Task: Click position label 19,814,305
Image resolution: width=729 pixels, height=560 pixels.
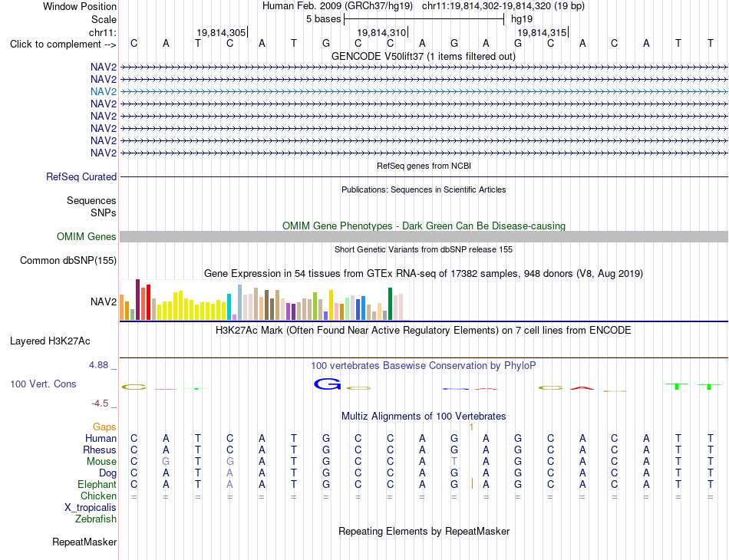Action: tap(221, 32)
